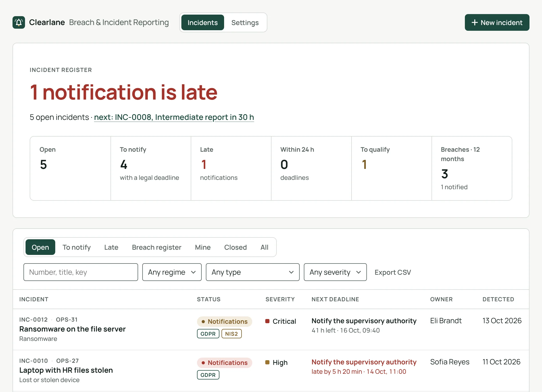Click the 1 notification is late headline

[x=124, y=92]
